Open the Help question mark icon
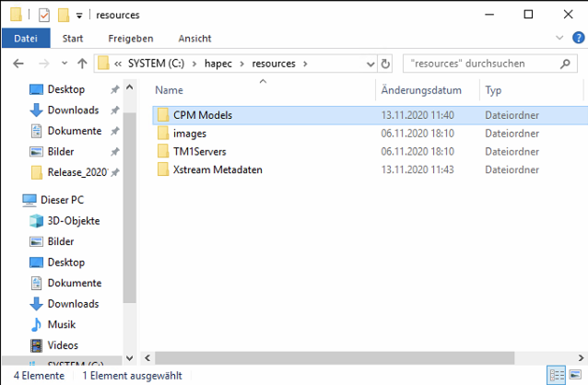The height and width of the screenshot is (385, 588). [578, 38]
